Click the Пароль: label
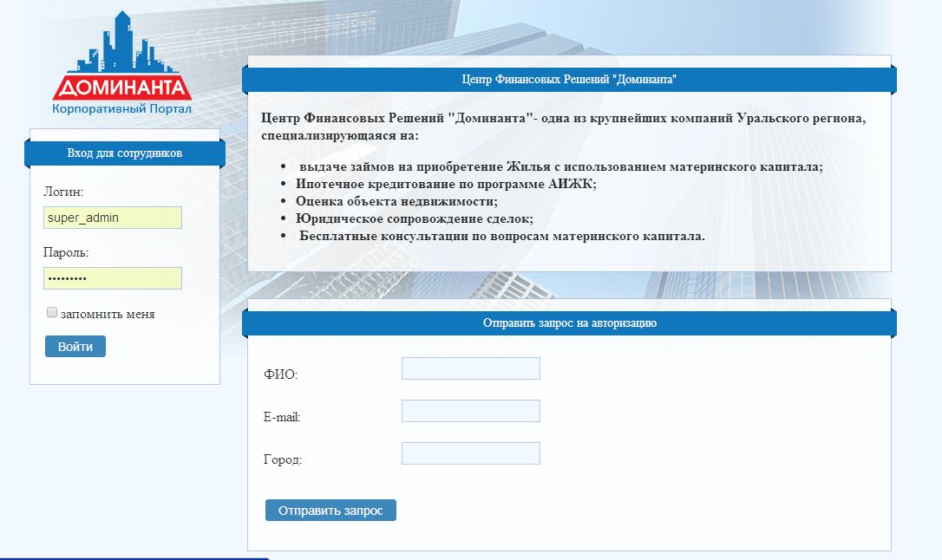Screen dimensions: 942x560 (65, 252)
